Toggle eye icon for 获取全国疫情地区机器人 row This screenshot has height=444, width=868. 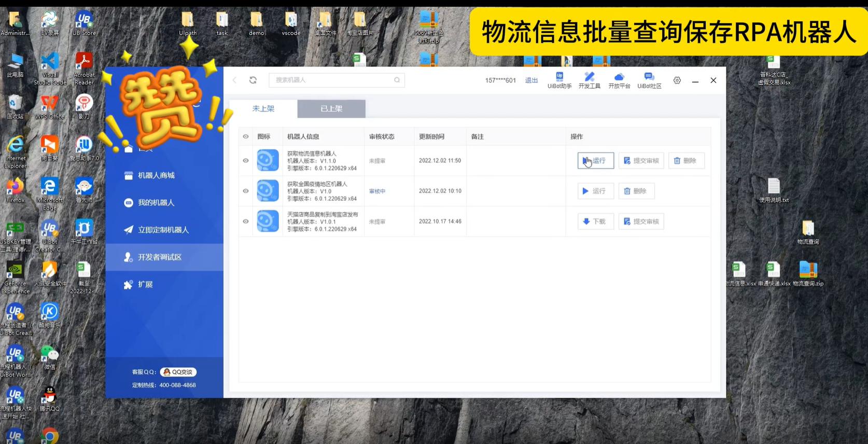(246, 191)
